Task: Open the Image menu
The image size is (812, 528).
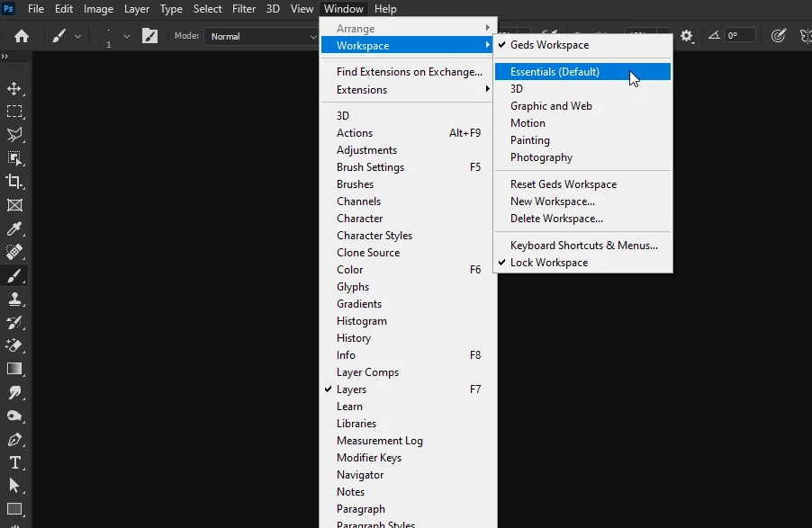Action: click(x=98, y=9)
